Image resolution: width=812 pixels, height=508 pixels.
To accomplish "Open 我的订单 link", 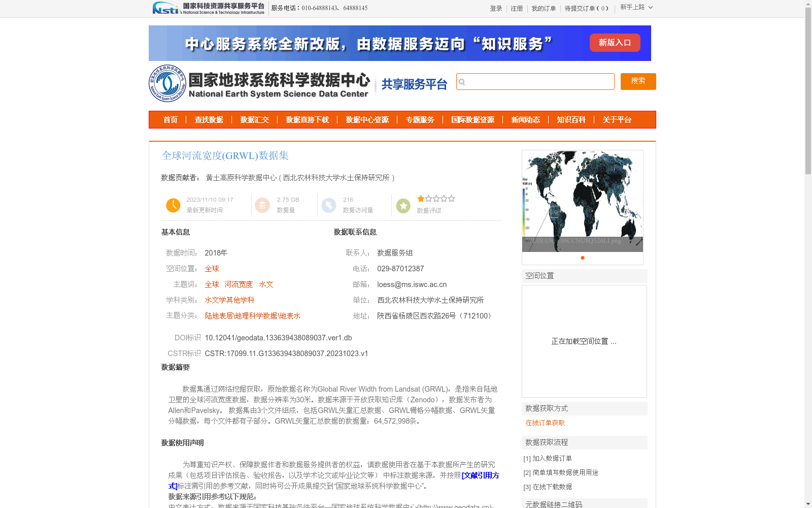I will (544, 9).
